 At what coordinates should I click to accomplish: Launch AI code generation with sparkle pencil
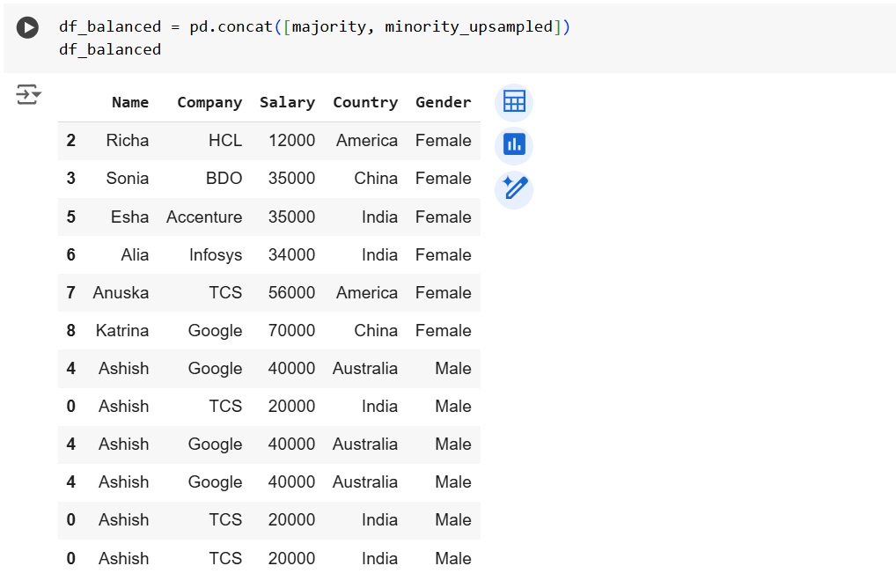(x=513, y=189)
